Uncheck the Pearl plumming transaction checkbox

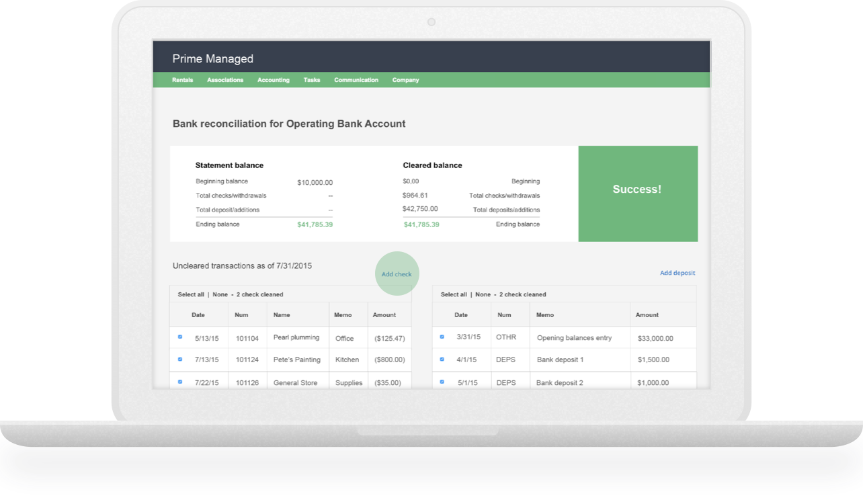tap(180, 337)
